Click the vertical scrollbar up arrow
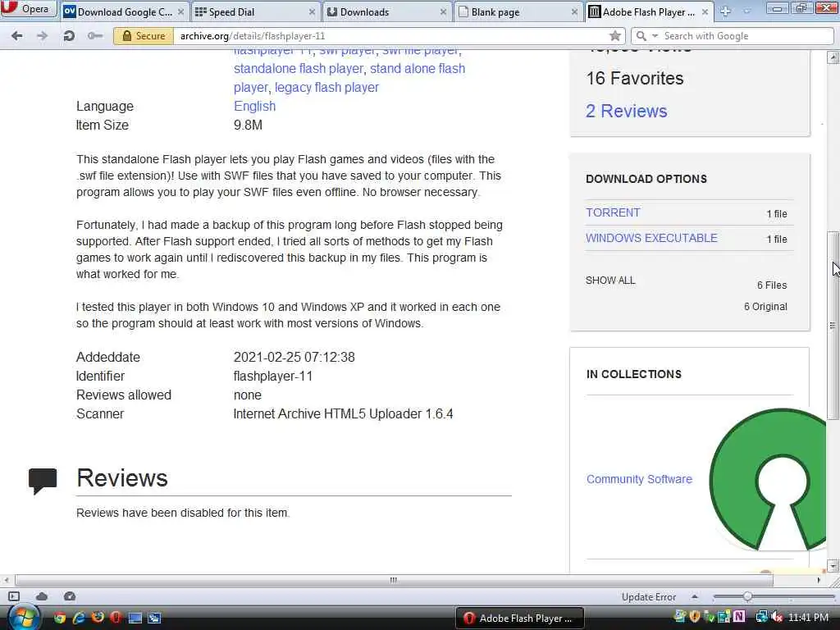The width and height of the screenshot is (840, 630). [x=833, y=57]
